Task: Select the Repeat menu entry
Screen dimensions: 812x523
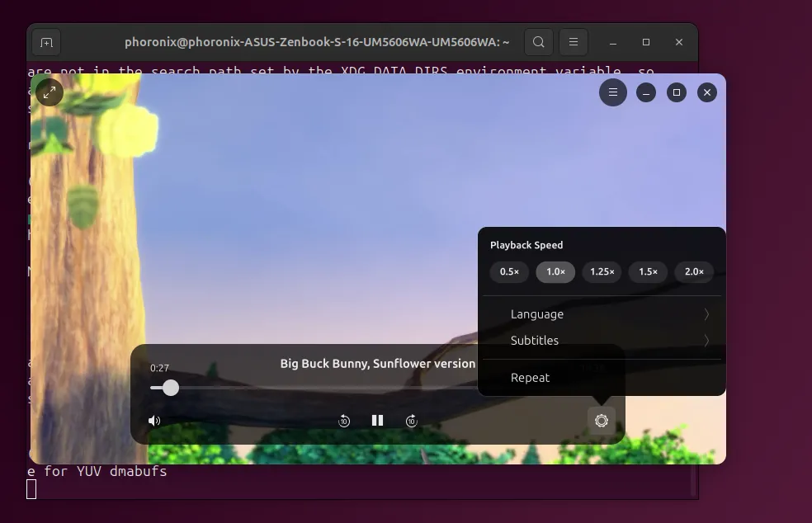Action: (602, 378)
